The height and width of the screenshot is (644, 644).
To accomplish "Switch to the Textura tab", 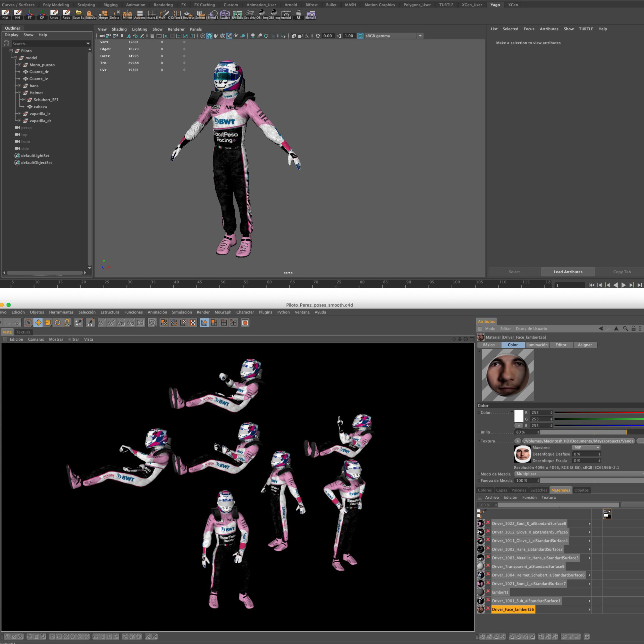I will (23, 332).
